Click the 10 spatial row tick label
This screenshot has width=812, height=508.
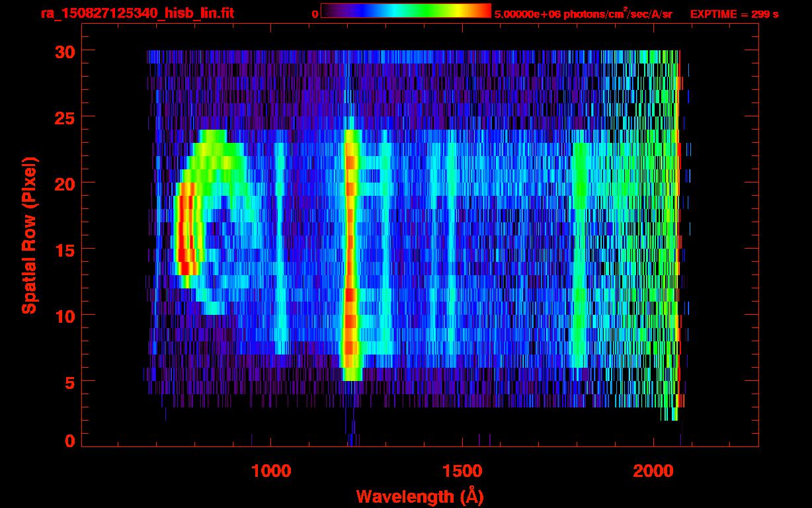(x=65, y=316)
